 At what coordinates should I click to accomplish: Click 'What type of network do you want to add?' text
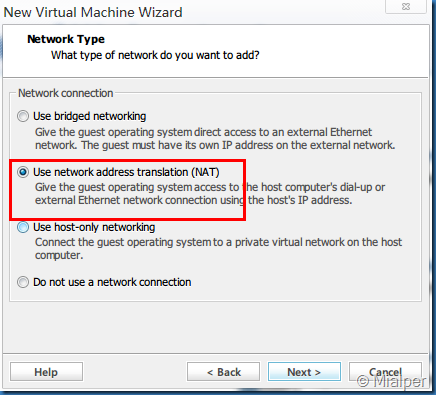click(x=155, y=55)
